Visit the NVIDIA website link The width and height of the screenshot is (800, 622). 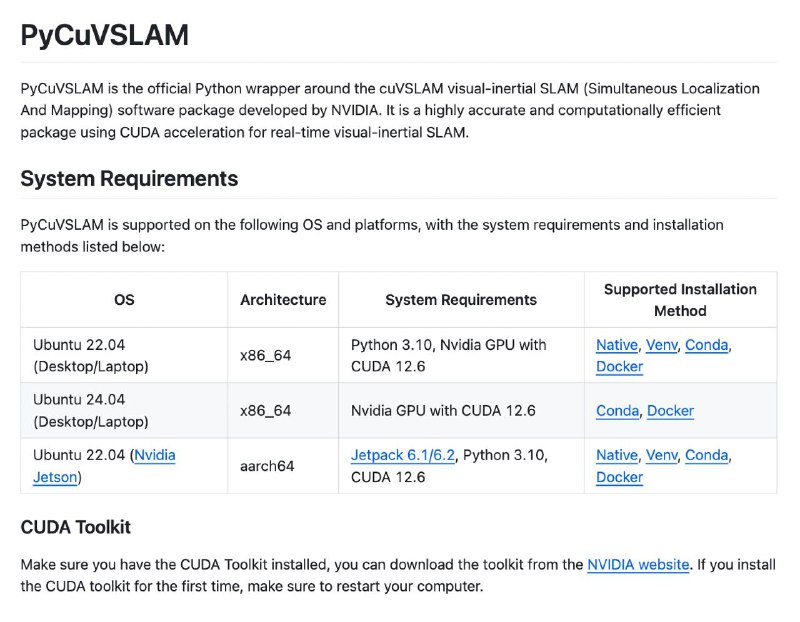pyautogui.click(x=638, y=564)
